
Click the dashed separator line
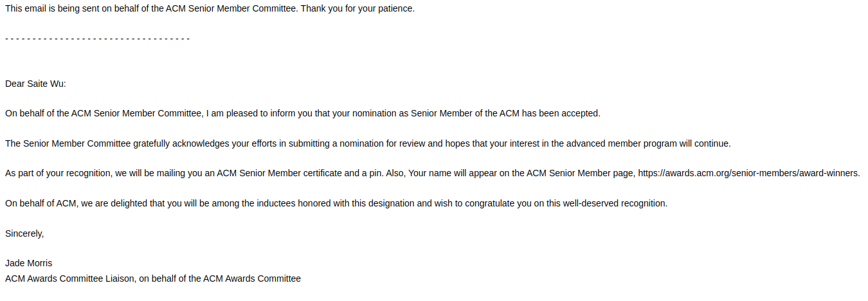pos(97,39)
